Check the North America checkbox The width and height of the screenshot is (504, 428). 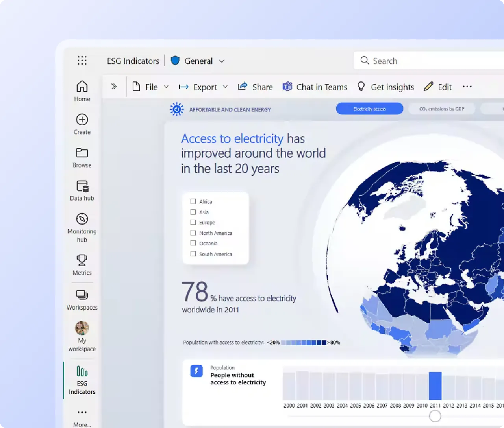[x=193, y=233]
